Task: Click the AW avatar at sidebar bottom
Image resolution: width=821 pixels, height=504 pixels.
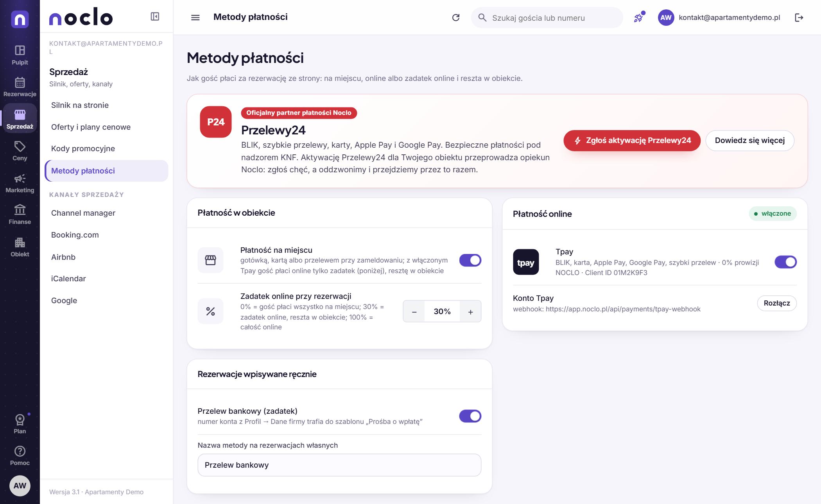Action: [20, 486]
